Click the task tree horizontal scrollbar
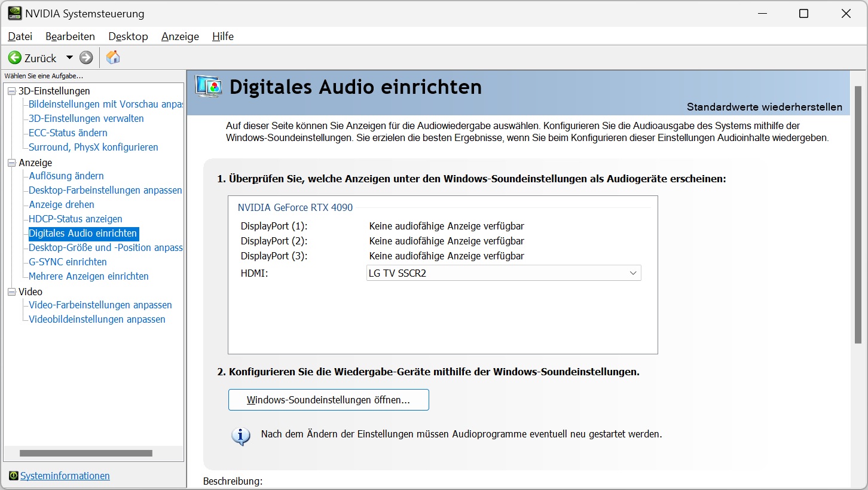 point(85,454)
